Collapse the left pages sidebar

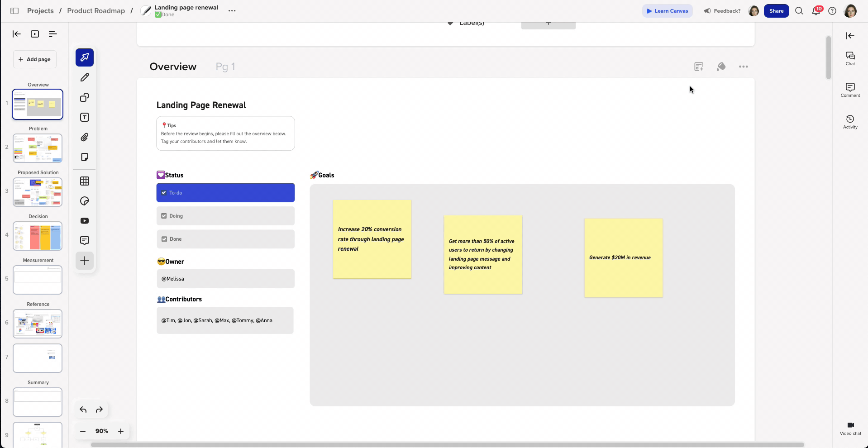[17, 34]
